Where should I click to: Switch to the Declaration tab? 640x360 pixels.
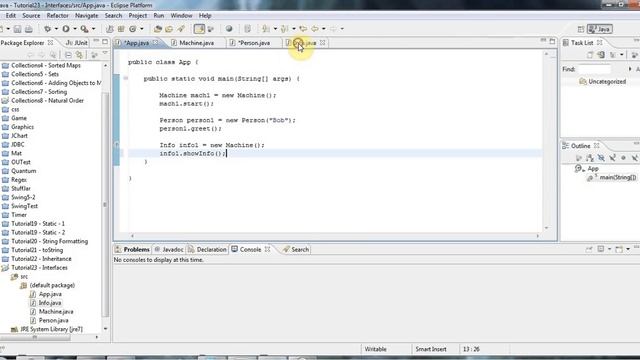[x=207, y=249]
